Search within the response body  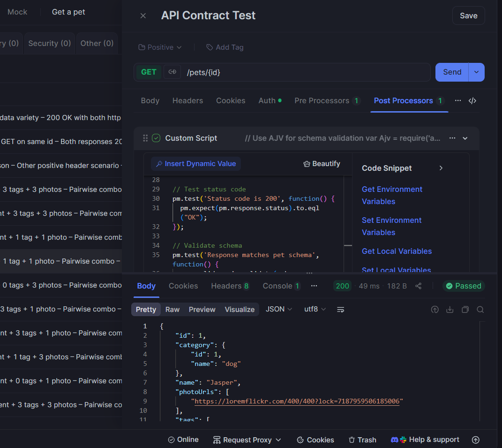pyautogui.click(x=480, y=310)
